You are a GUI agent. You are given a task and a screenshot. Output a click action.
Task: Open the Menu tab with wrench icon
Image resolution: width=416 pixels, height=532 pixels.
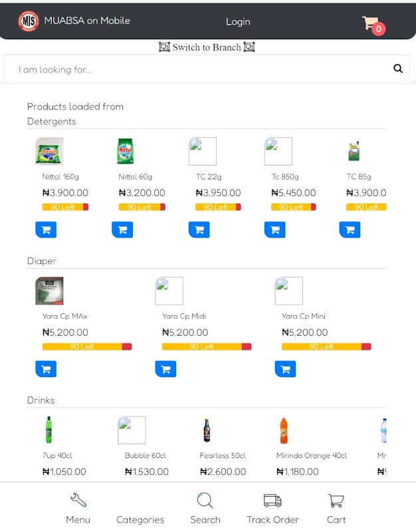pos(78,508)
